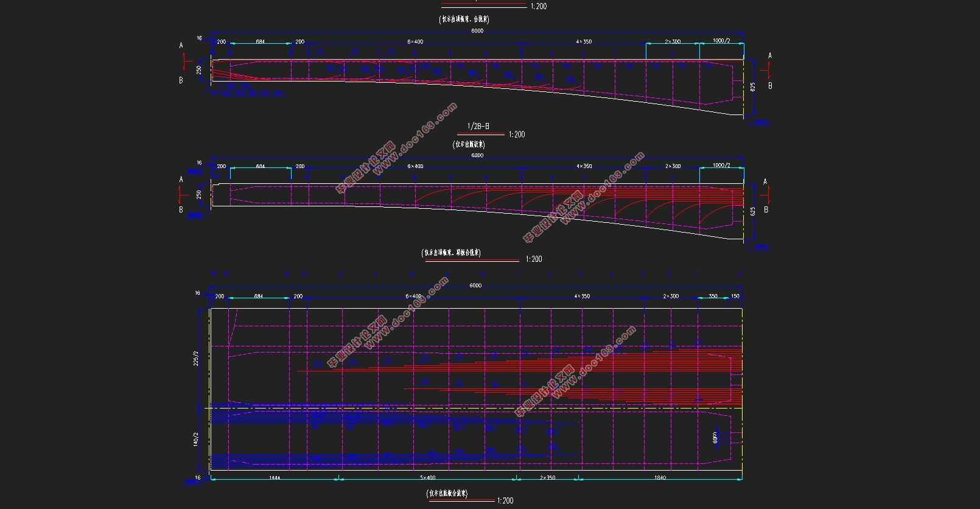Click the 4×350 dimension above the plan view

click(x=582, y=297)
